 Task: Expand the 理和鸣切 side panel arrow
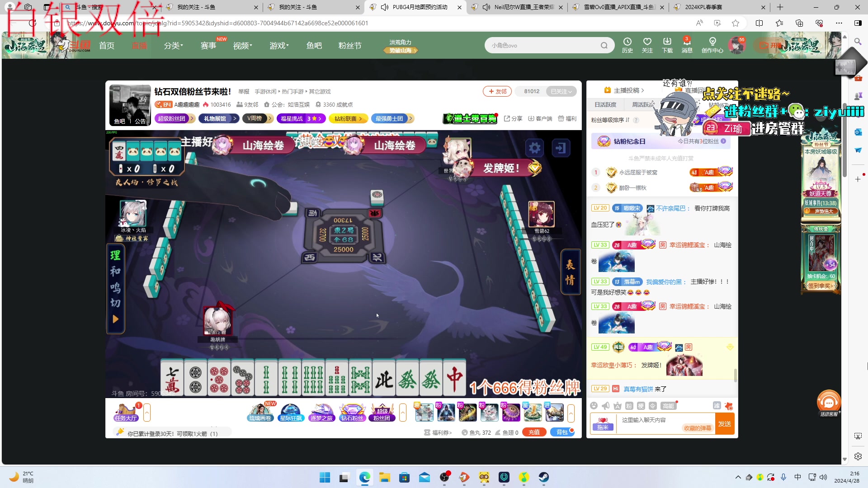[x=115, y=319]
